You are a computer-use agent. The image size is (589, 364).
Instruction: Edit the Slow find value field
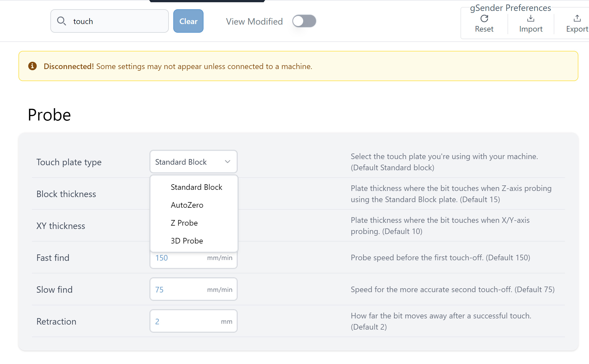tap(179, 290)
